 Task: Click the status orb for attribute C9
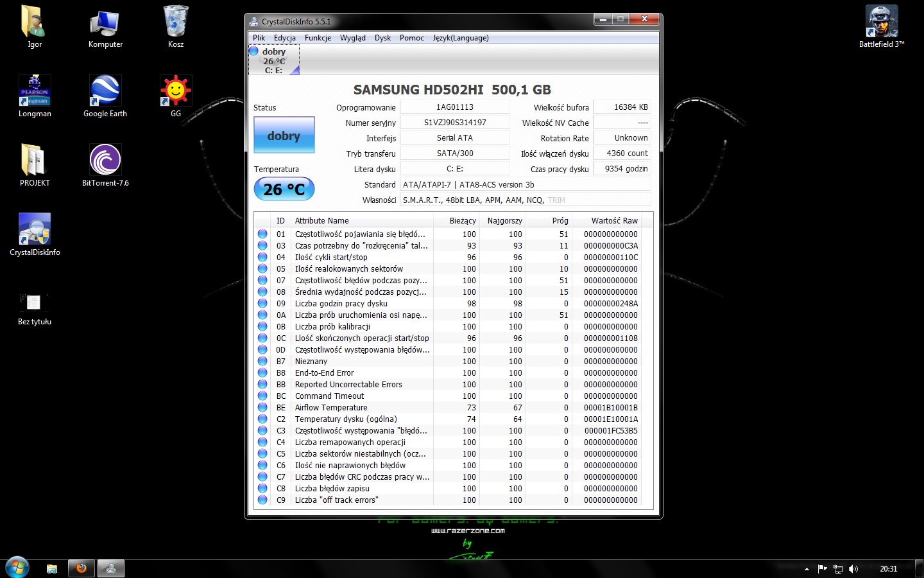(x=262, y=500)
